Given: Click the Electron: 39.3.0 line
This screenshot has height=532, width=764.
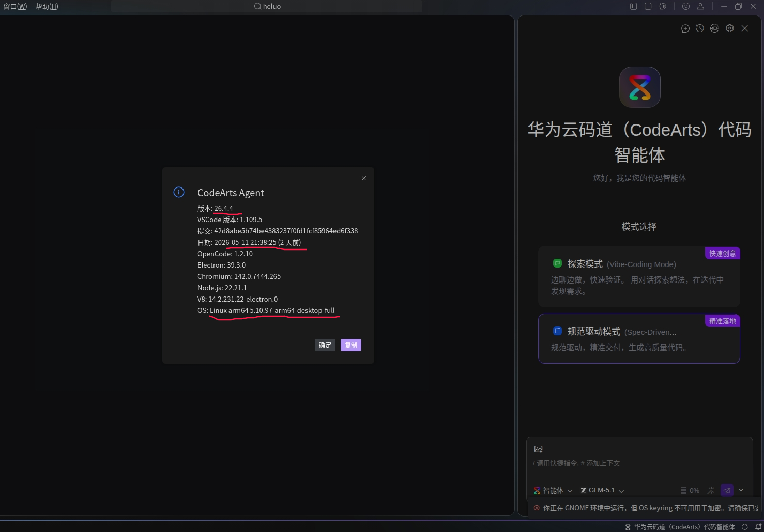Looking at the screenshot, I should (221, 265).
